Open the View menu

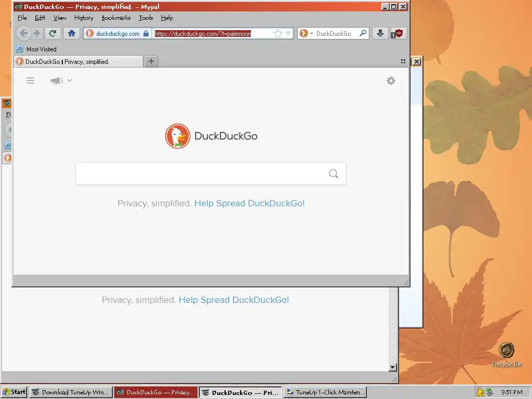60,18
